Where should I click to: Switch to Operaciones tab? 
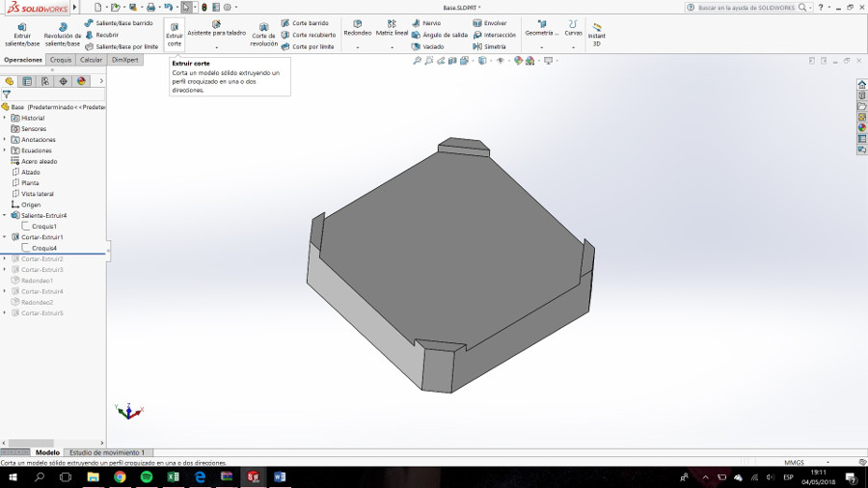(x=23, y=60)
